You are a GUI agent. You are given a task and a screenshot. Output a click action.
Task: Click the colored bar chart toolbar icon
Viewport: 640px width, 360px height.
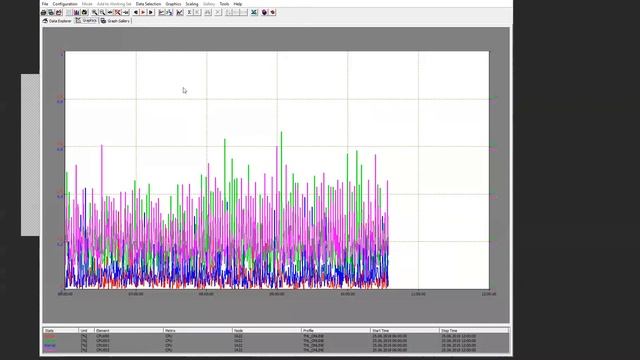(76, 13)
